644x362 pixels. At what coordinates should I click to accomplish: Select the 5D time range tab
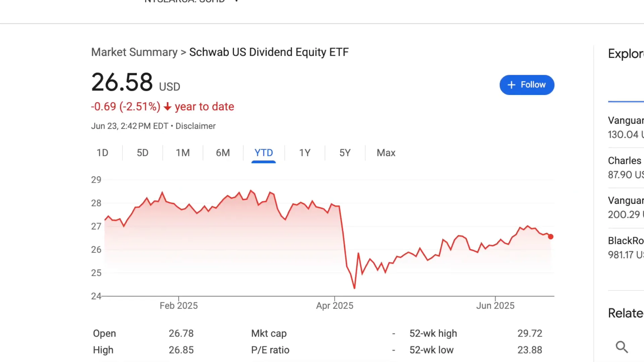(143, 153)
